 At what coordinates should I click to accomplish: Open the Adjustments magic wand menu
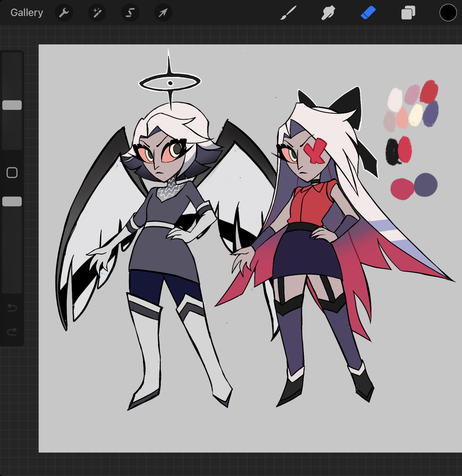97,13
